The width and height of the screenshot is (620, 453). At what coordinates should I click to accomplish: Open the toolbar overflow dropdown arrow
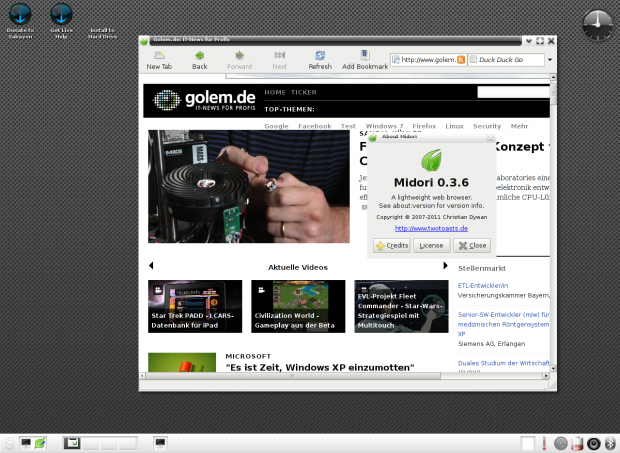point(550,60)
